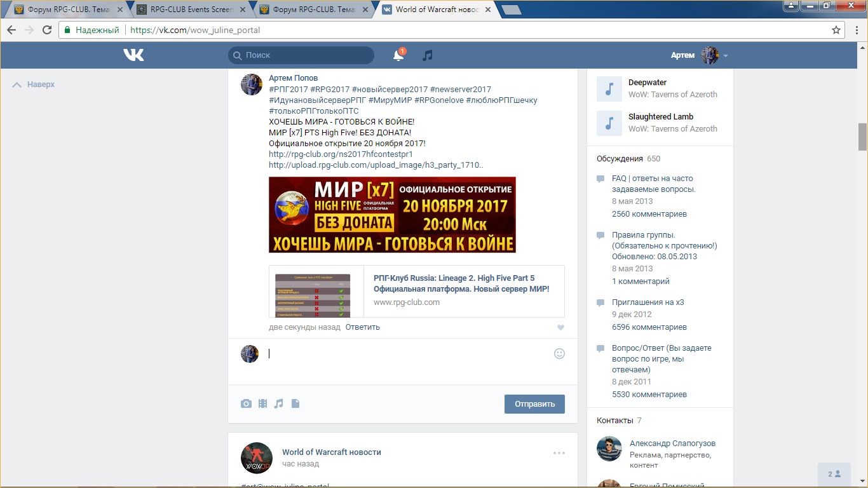Click the час назад post timestamp

click(x=301, y=464)
